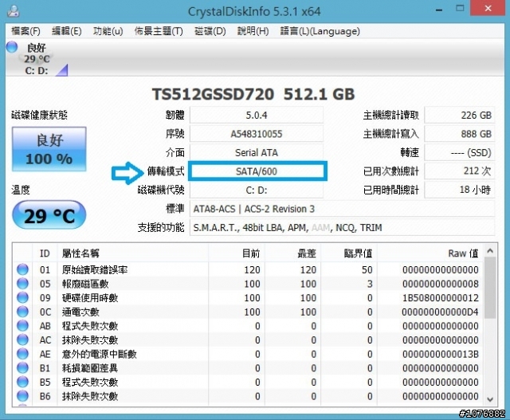
Task: Select the 耗損範圍差異 attribute name
Action: click(x=90, y=368)
